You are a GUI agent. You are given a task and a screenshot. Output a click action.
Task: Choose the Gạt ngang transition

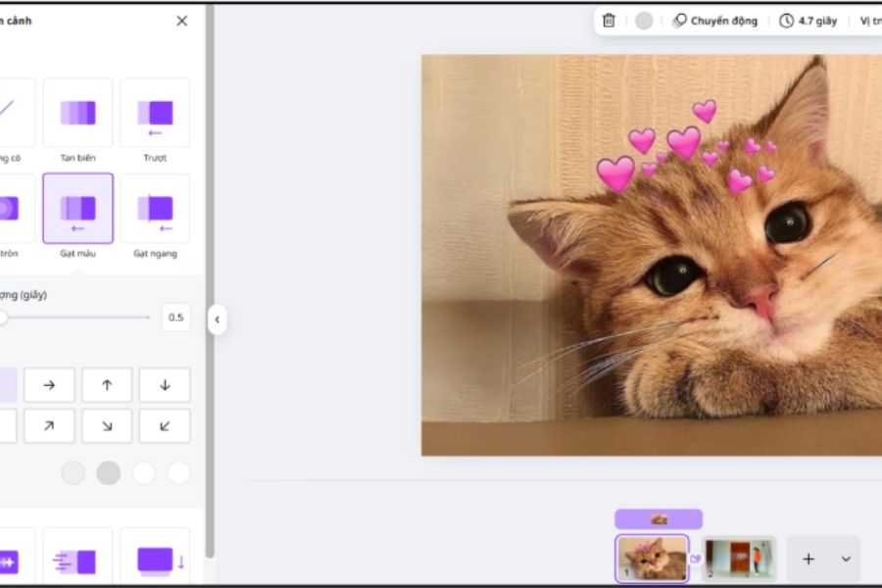tap(155, 208)
